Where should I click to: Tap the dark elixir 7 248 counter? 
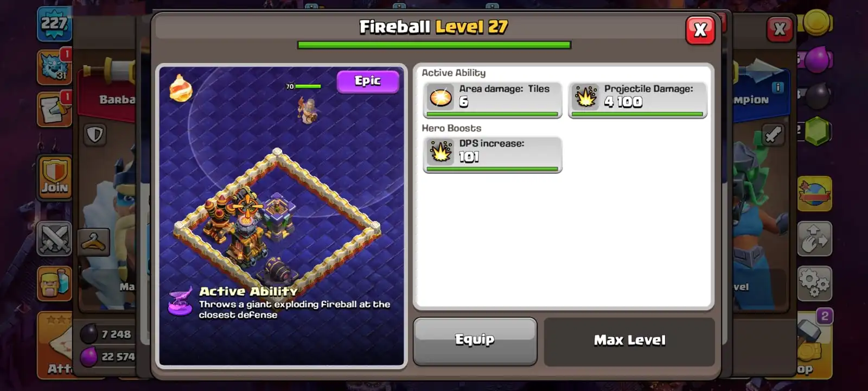click(x=107, y=334)
